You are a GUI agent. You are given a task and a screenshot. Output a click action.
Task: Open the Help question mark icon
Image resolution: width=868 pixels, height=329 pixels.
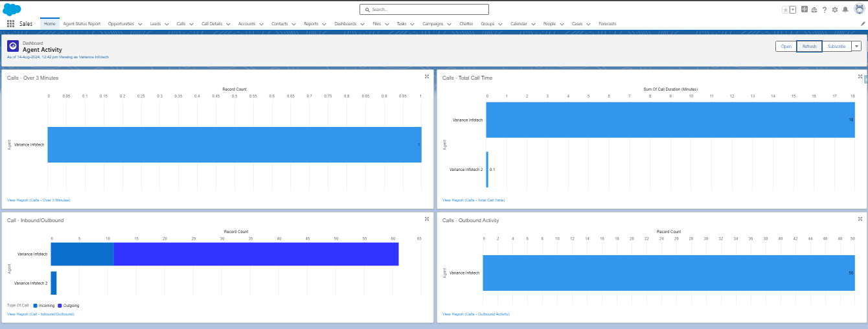tap(825, 10)
